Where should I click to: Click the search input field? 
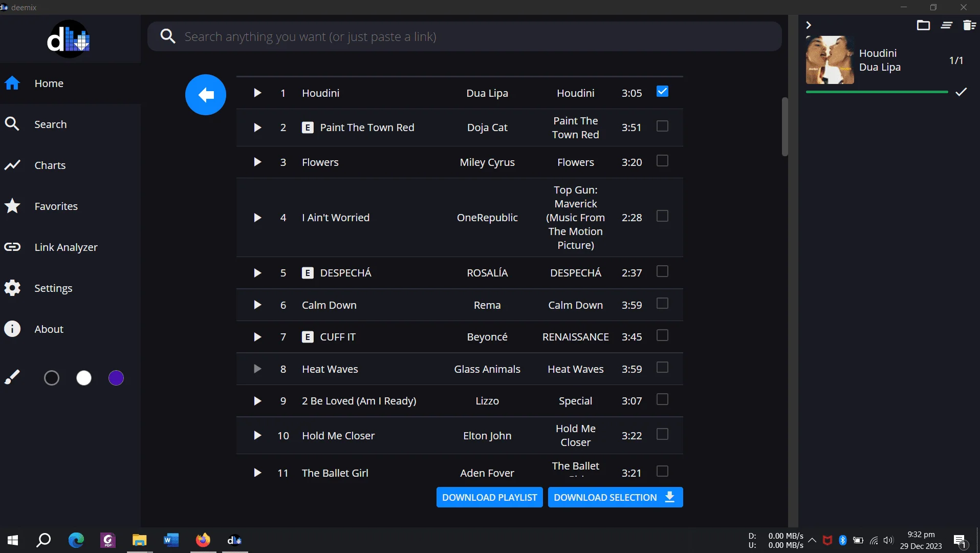click(464, 36)
